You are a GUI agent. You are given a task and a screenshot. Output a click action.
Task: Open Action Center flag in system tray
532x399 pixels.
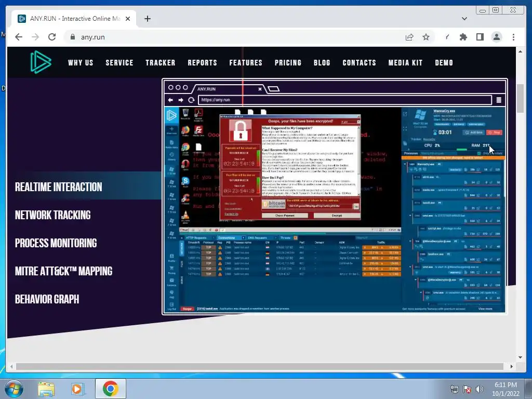(x=467, y=389)
